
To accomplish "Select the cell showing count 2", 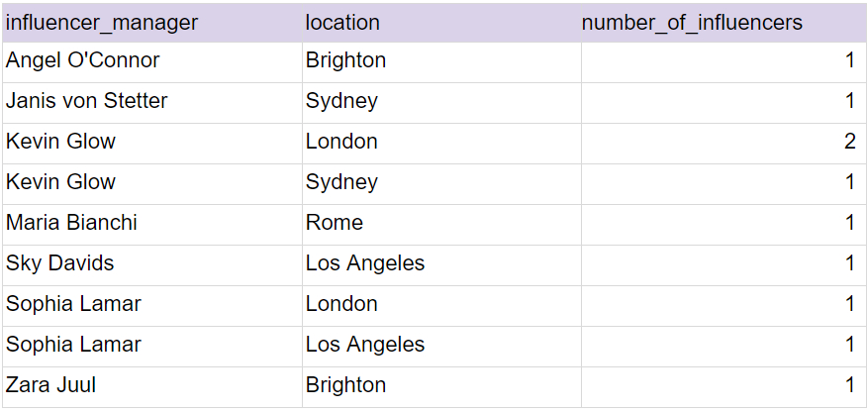I will click(849, 142).
